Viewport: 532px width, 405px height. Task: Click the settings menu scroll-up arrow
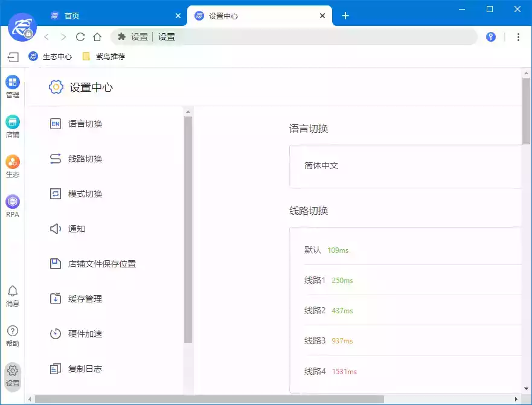coord(188,112)
